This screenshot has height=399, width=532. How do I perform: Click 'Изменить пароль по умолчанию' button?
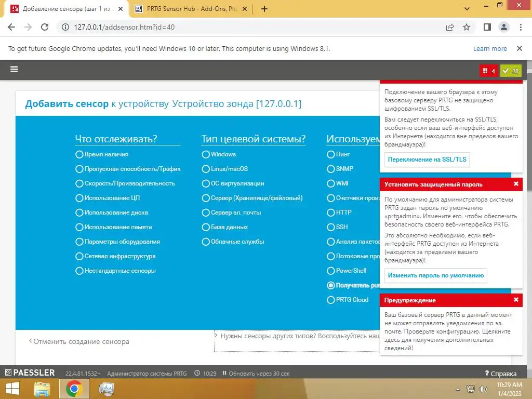pyautogui.click(x=436, y=275)
